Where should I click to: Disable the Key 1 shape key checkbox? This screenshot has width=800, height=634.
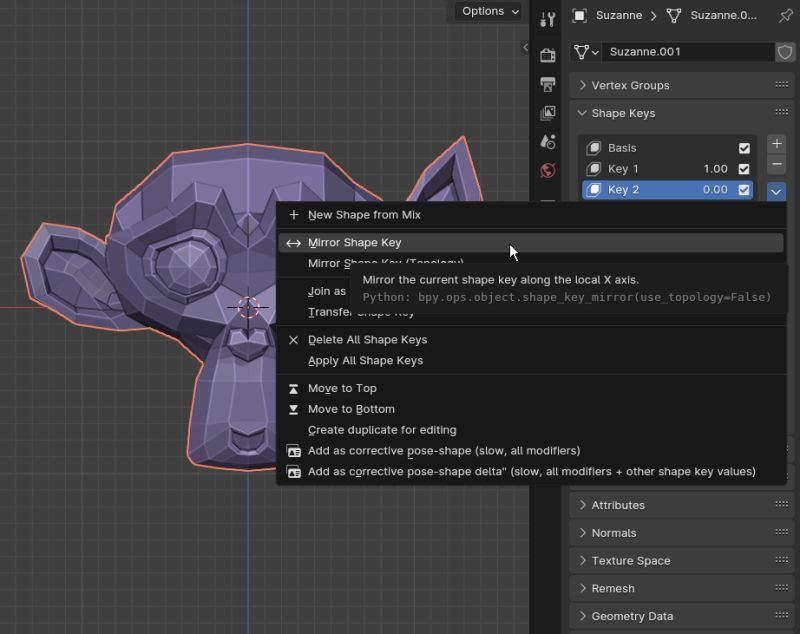[x=744, y=169]
